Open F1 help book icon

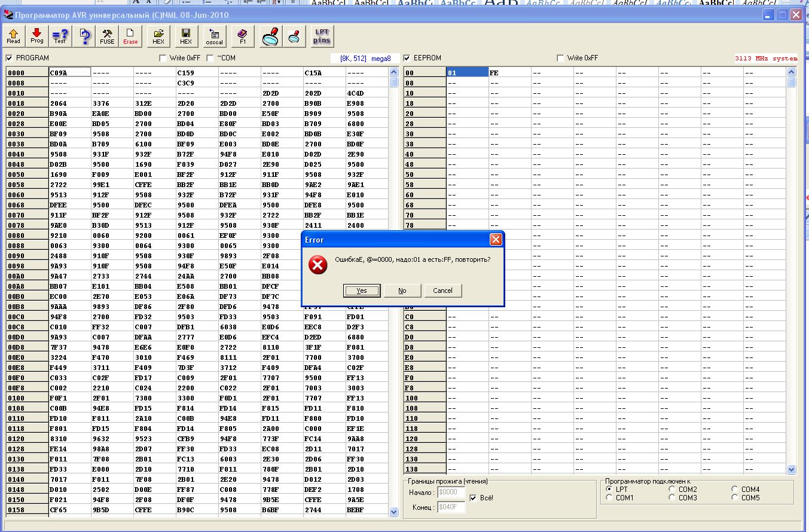tap(242, 36)
